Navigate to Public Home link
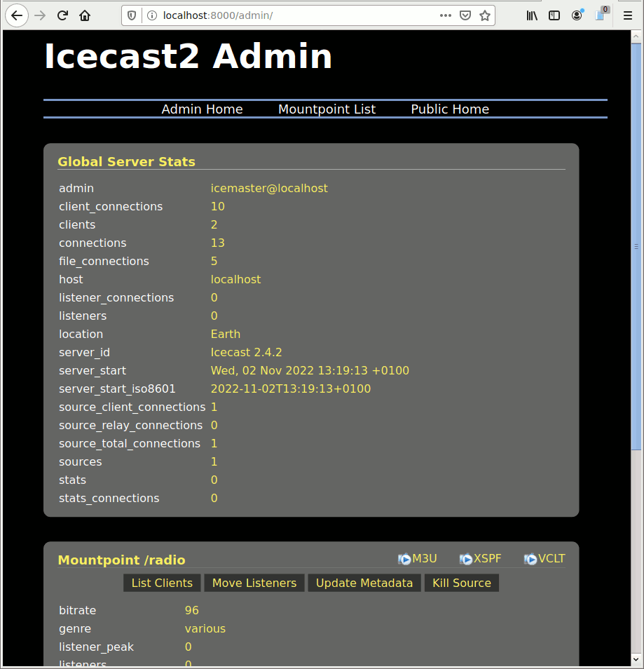 pos(450,109)
